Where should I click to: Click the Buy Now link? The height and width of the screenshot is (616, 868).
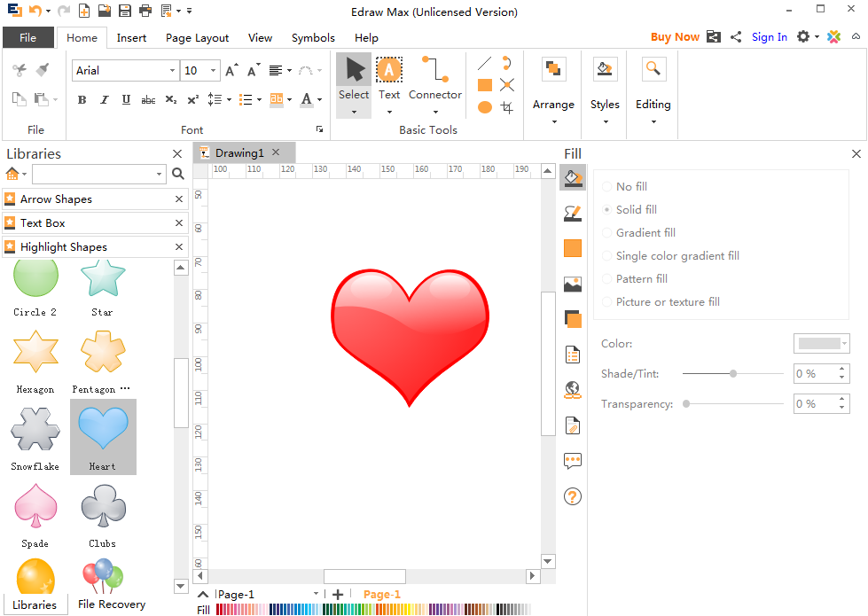pyautogui.click(x=675, y=37)
